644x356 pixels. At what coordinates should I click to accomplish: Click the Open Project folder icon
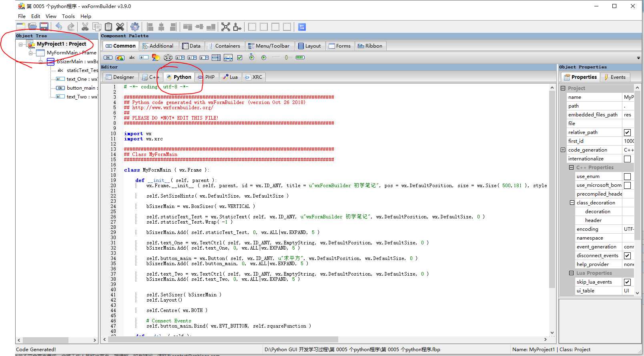coord(32,27)
